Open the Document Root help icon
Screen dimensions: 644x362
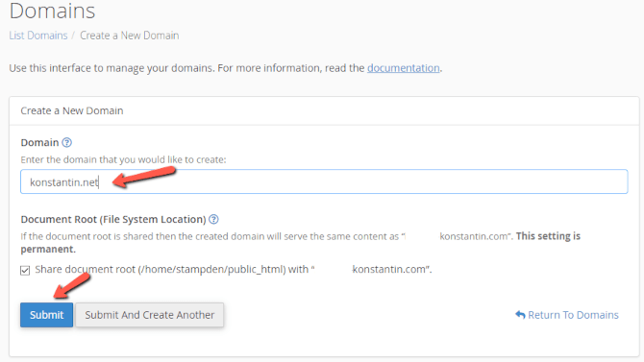213,219
